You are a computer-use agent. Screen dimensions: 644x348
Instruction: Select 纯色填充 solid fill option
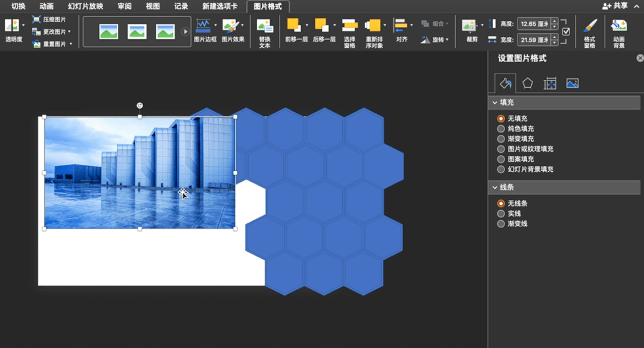(515, 128)
